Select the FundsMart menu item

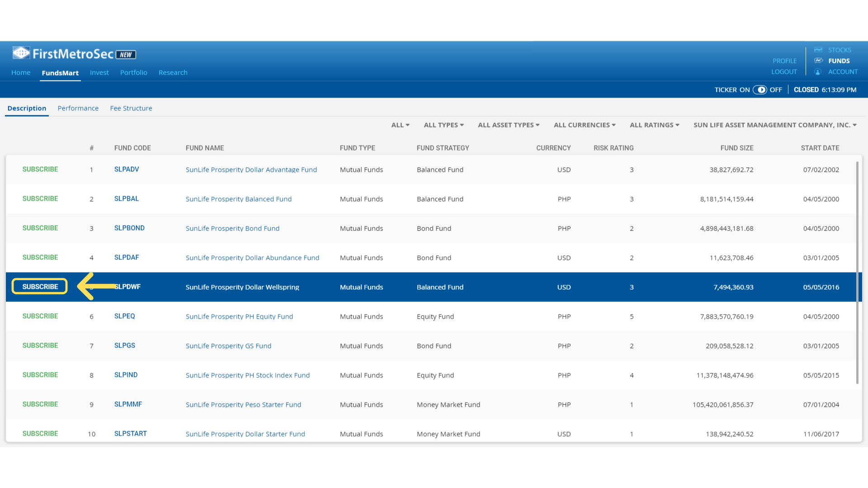click(60, 73)
